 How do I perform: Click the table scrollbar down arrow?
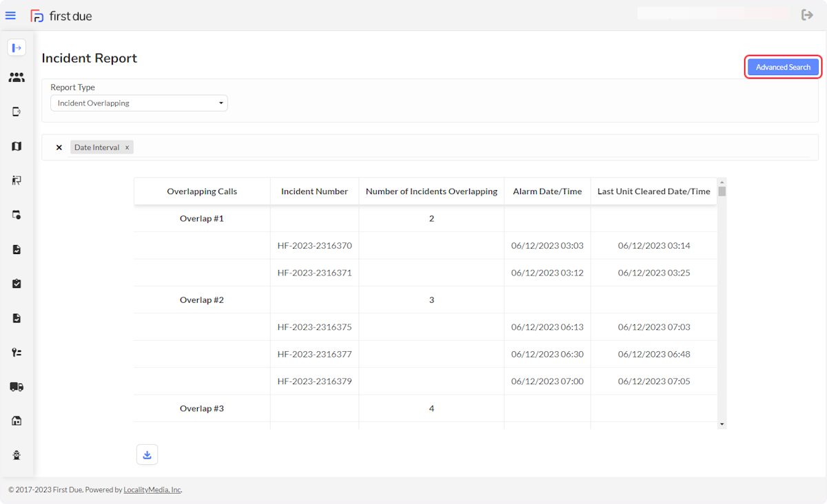click(x=722, y=424)
